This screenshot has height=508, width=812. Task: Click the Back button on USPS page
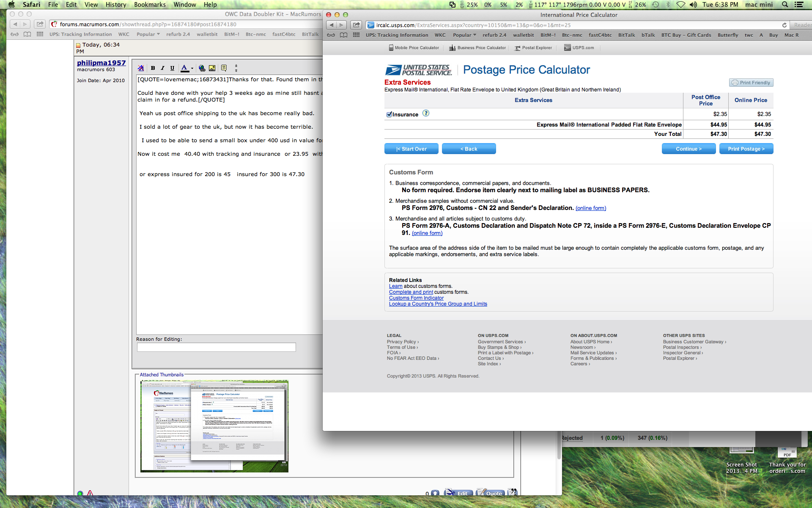pos(469,149)
